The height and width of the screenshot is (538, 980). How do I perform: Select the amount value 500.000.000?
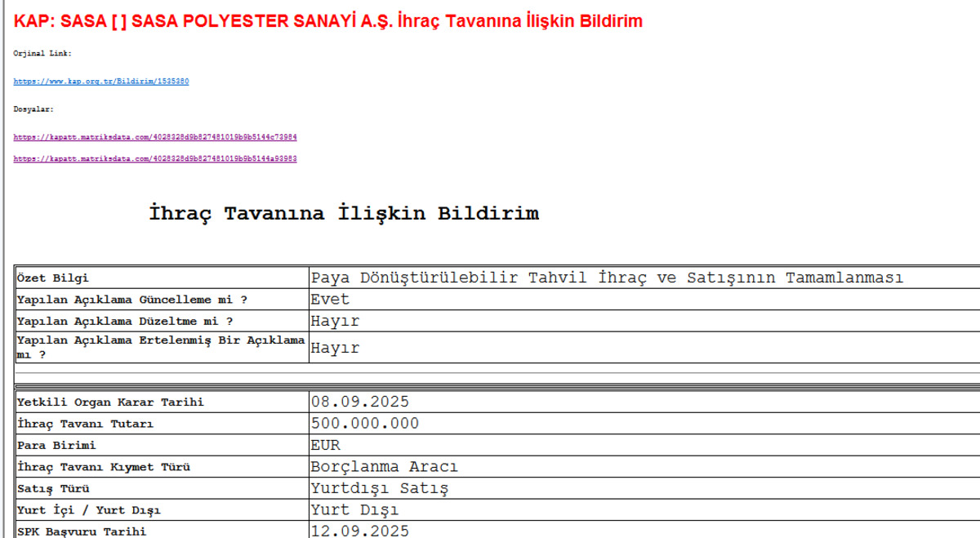pos(365,424)
